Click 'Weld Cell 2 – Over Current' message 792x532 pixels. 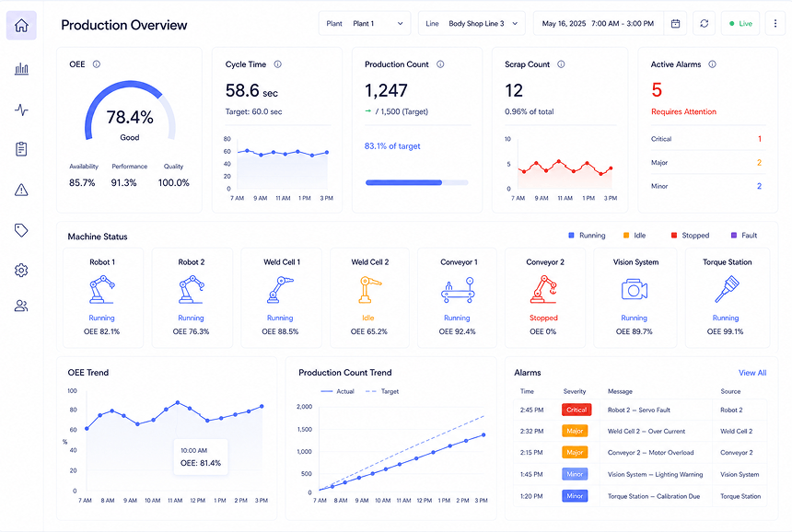click(646, 431)
